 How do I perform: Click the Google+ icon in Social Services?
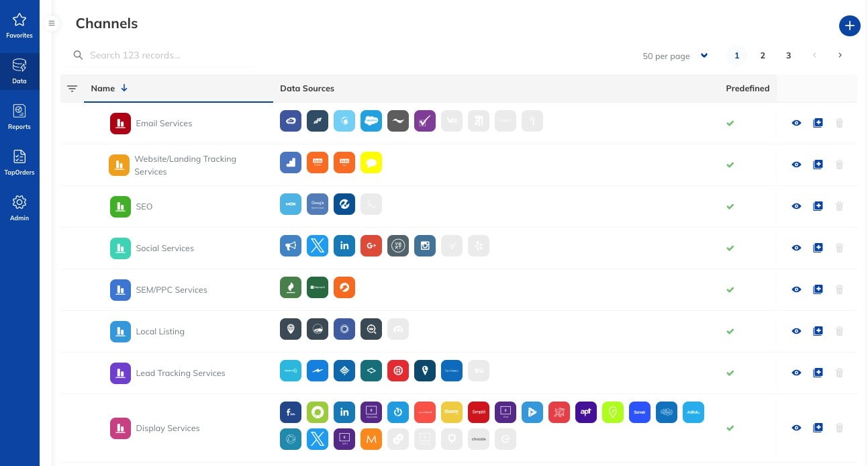[x=371, y=246]
